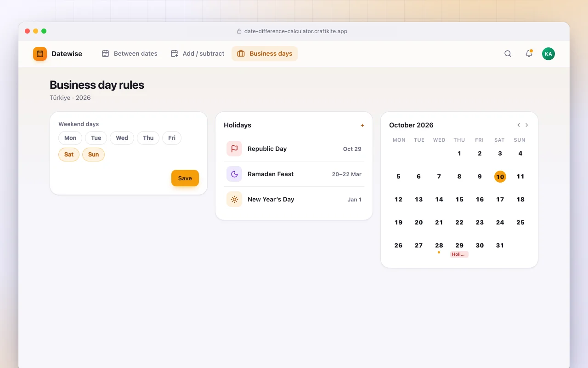
Task: Toggle Mon as a weekend day
Action: click(70, 138)
